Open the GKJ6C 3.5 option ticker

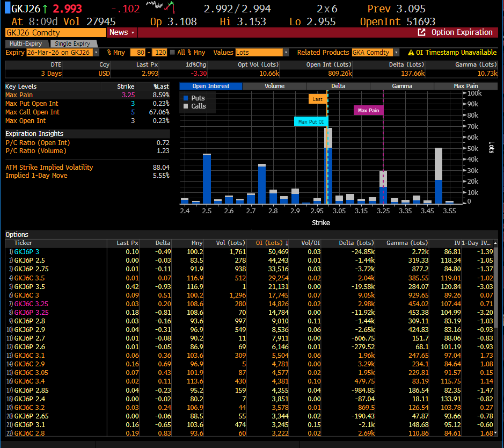click(30, 278)
